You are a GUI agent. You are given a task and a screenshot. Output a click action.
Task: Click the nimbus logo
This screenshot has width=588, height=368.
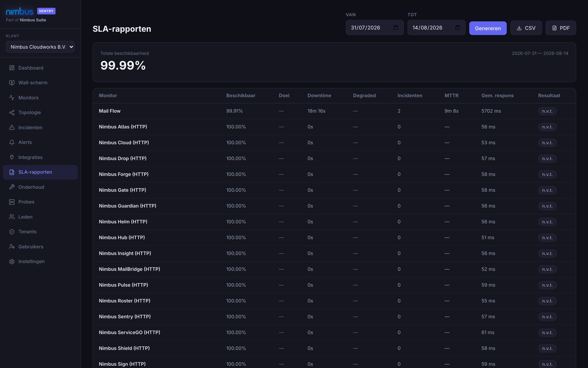pos(20,11)
